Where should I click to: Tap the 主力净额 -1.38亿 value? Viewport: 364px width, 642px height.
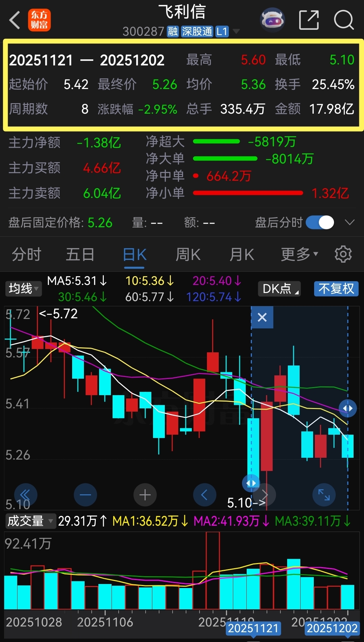coord(99,143)
